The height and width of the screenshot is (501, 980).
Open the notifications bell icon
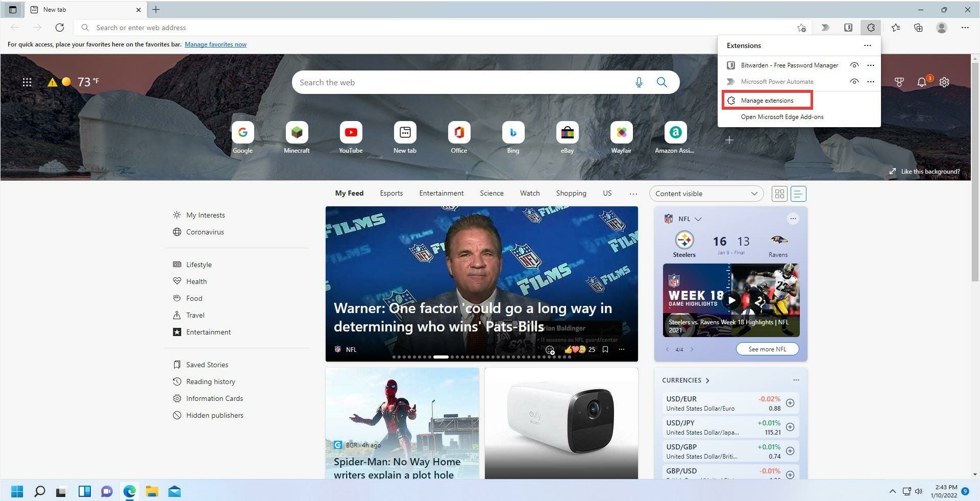[921, 82]
